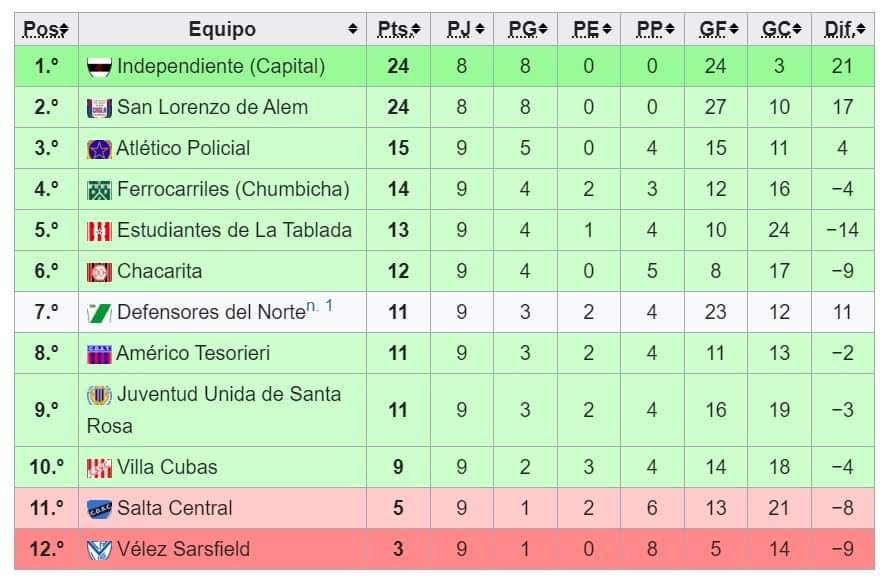890x580 pixels.
Task: Click the Defensores del Norte green flag icon
Action: [x=99, y=313]
